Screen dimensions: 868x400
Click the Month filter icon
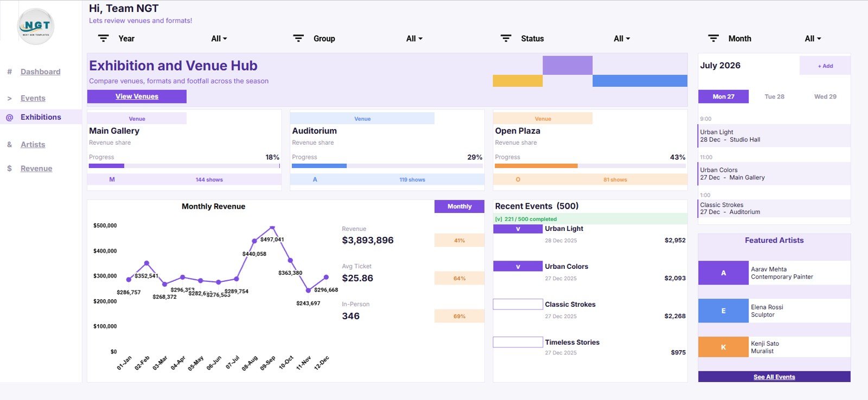[713, 38]
